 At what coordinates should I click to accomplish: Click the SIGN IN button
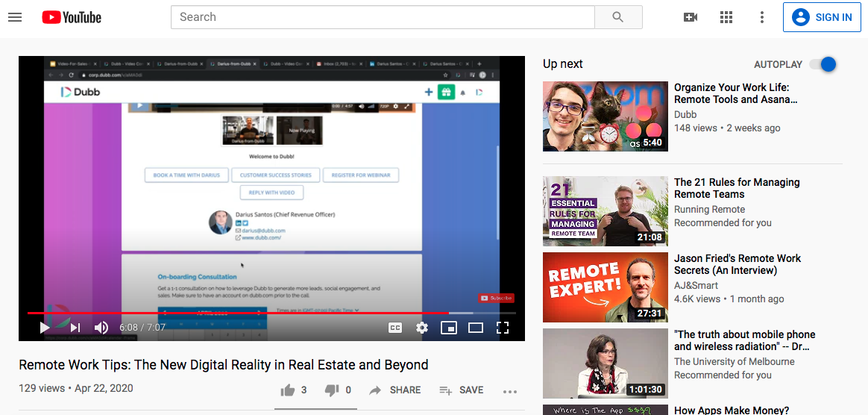tap(822, 17)
